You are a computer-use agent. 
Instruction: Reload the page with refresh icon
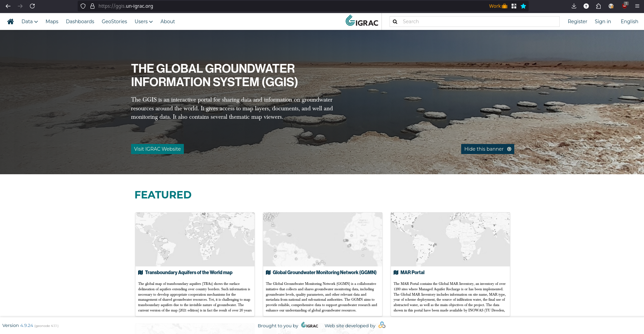click(x=32, y=6)
